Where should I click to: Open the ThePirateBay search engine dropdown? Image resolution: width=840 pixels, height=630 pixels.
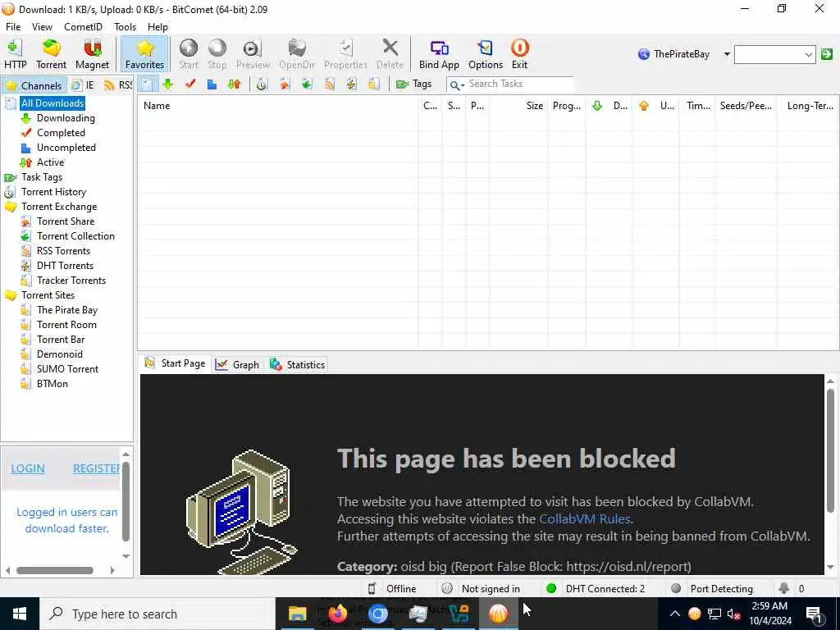click(x=727, y=54)
